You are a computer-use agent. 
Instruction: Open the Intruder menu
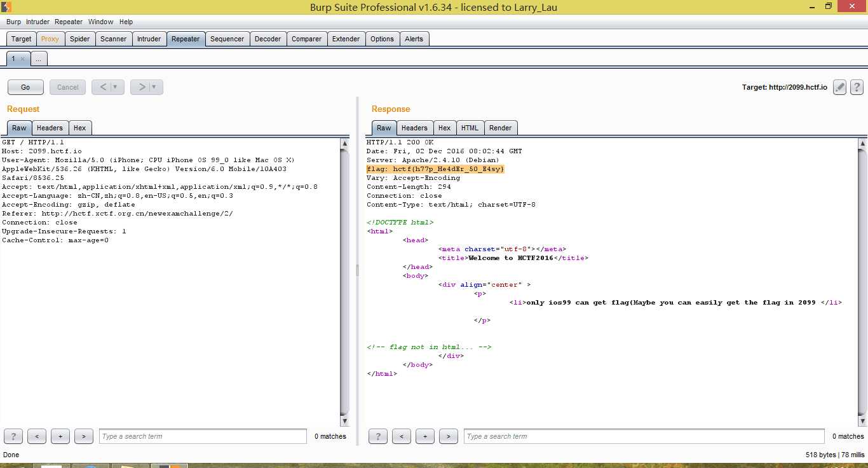pos(37,22)
